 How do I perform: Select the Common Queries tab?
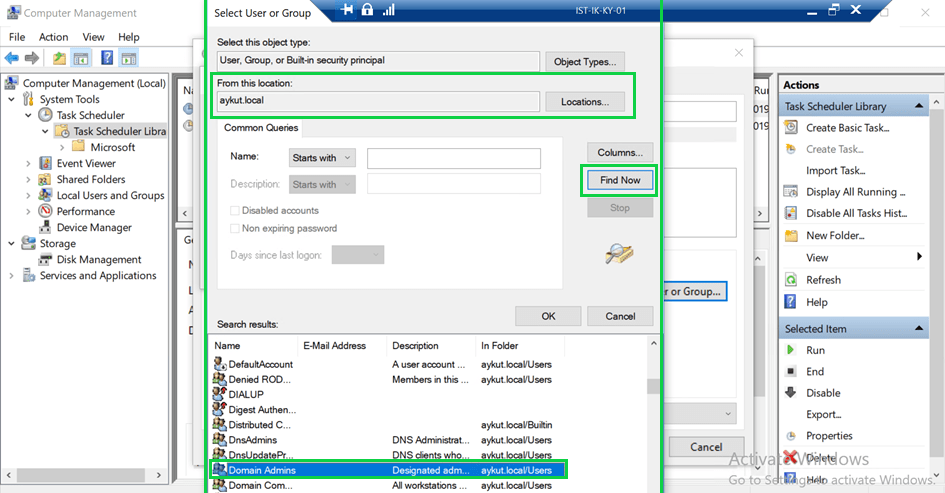point(260,128)
